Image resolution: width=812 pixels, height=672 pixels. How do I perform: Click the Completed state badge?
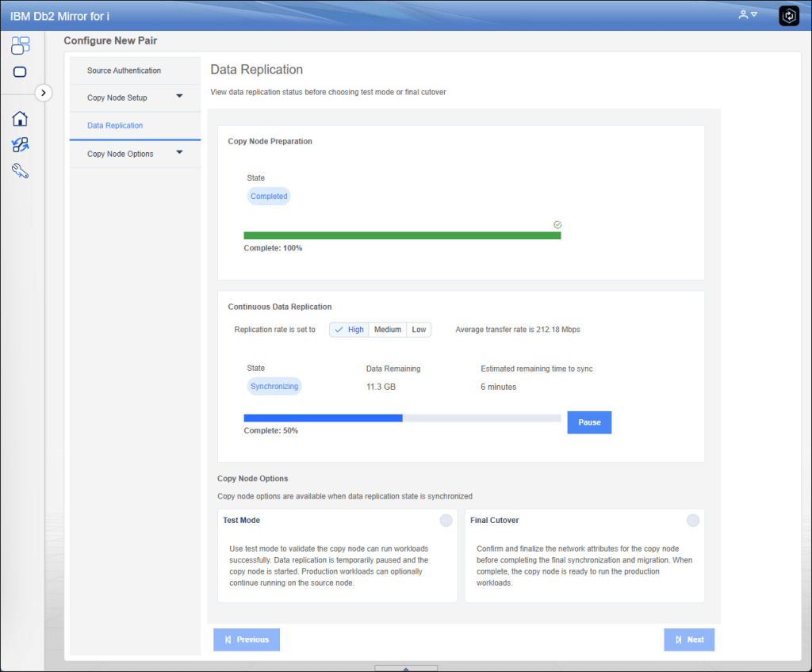coord(269,197)
